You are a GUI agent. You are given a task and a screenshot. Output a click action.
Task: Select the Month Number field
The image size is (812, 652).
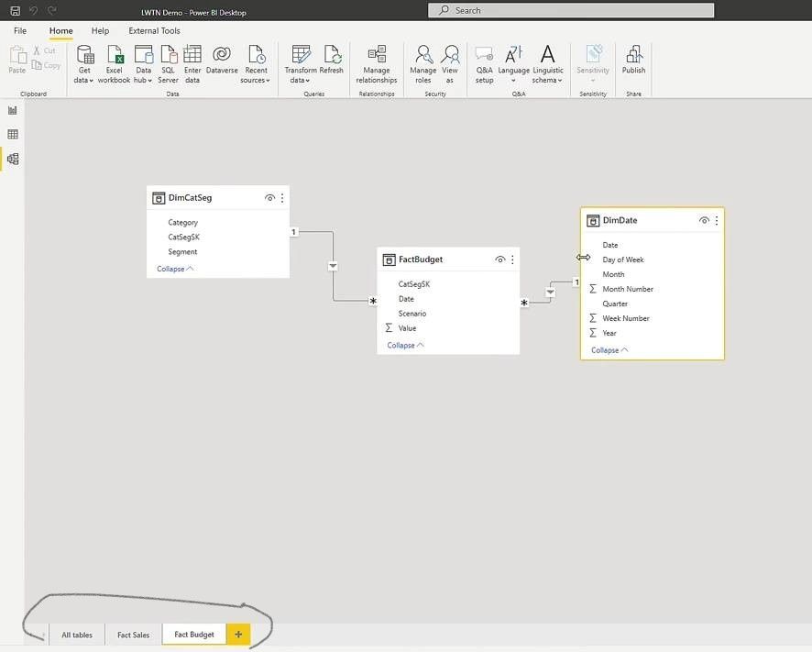pos(628,289)
